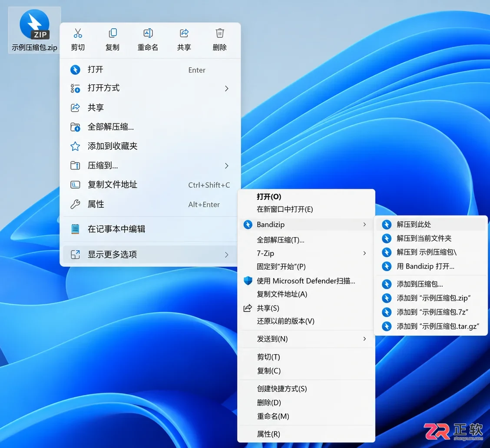Viewport: 490px width, 448px height.
Task: Click the icon beside 解压到 示例压缩包\
Action: click(x=387, y=252)
